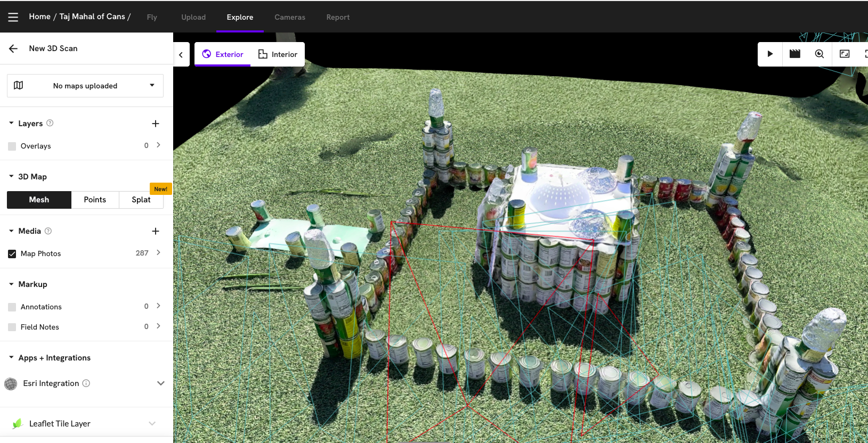
Task: Collapse the sidebar with left chevron
Action: (x=181, y=54)
